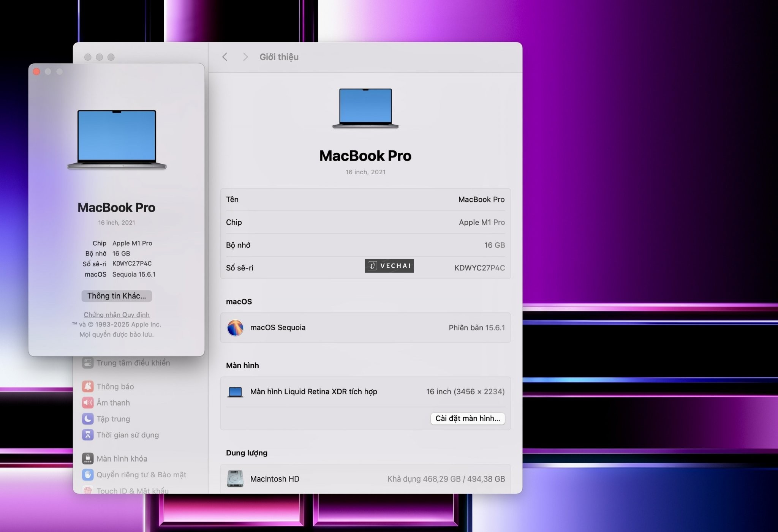Select the Âm thanh speaker icon
Image resolution: width=778 pixels, height=532 pixels.
88,403
